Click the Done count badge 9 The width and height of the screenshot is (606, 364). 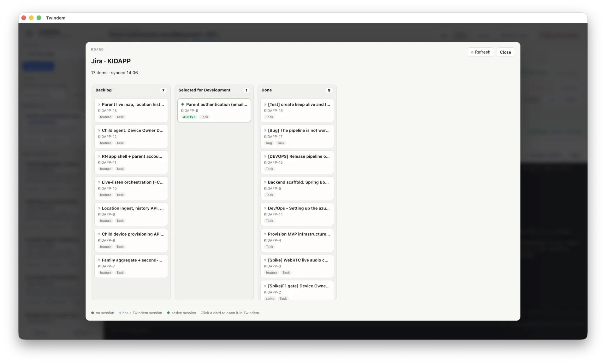pyautogui.click(x=329, y=90)
